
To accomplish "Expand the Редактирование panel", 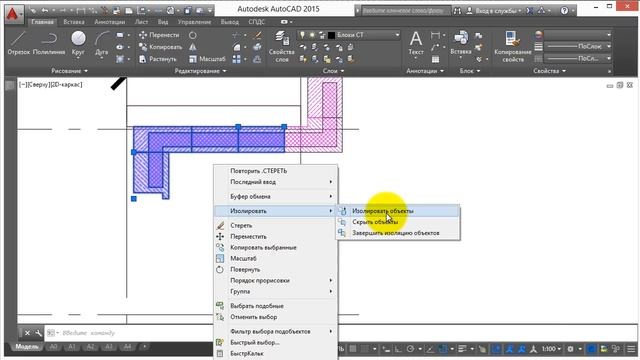I will (x=200, y=71).
